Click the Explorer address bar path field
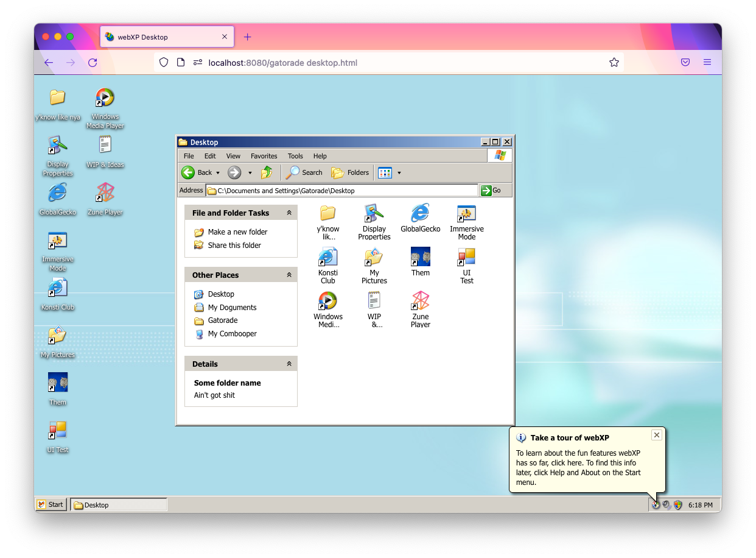The width and height of the screenshot is (756, 558). 341,191
